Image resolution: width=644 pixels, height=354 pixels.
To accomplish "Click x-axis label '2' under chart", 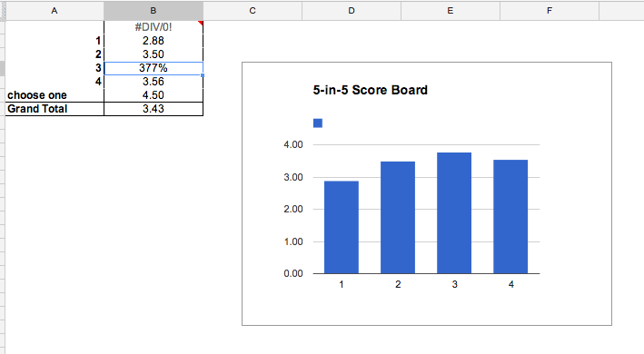I will 398,284.
